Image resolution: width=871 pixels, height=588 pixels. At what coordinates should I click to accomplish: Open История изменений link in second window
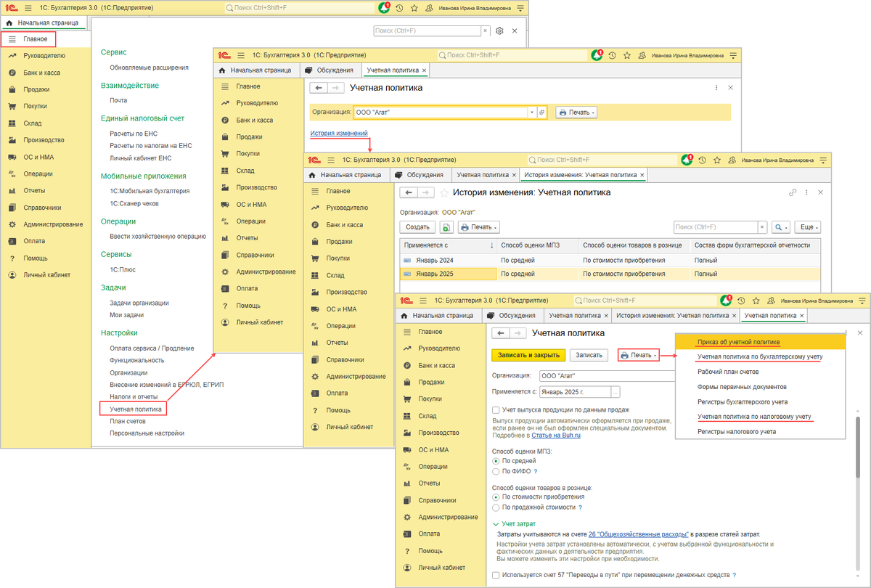(x=339, y=133)
